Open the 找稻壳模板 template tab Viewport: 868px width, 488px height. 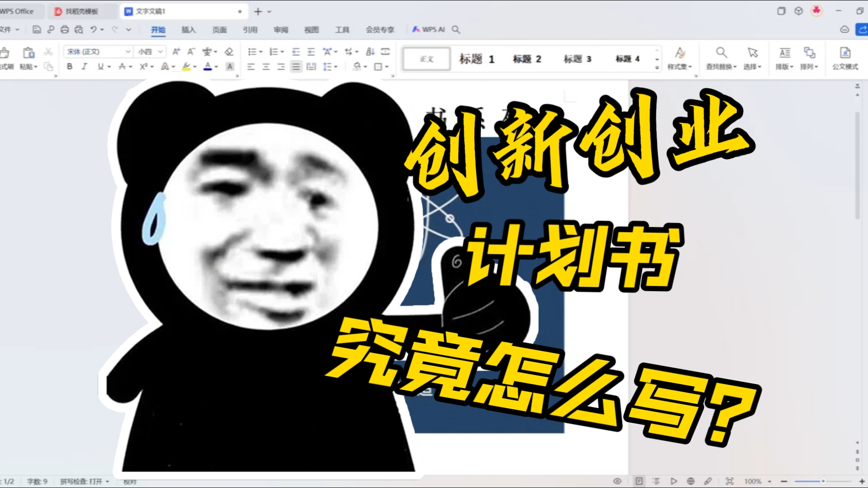81,11
